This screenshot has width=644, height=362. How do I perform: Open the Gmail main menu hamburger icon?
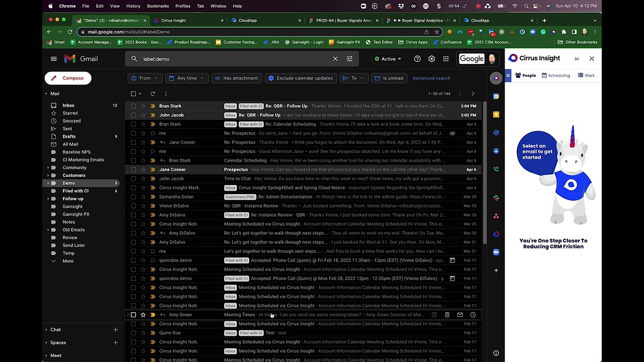53,59
